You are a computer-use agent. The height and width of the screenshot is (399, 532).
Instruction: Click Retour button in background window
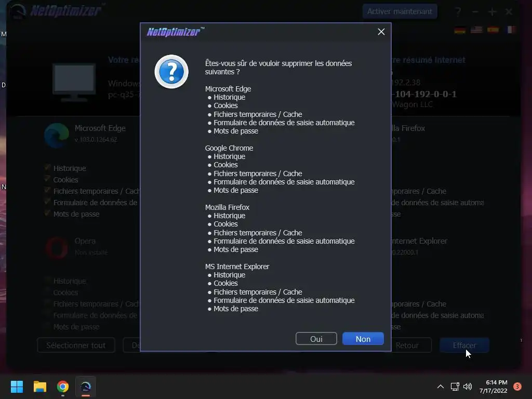pos(407,345)
